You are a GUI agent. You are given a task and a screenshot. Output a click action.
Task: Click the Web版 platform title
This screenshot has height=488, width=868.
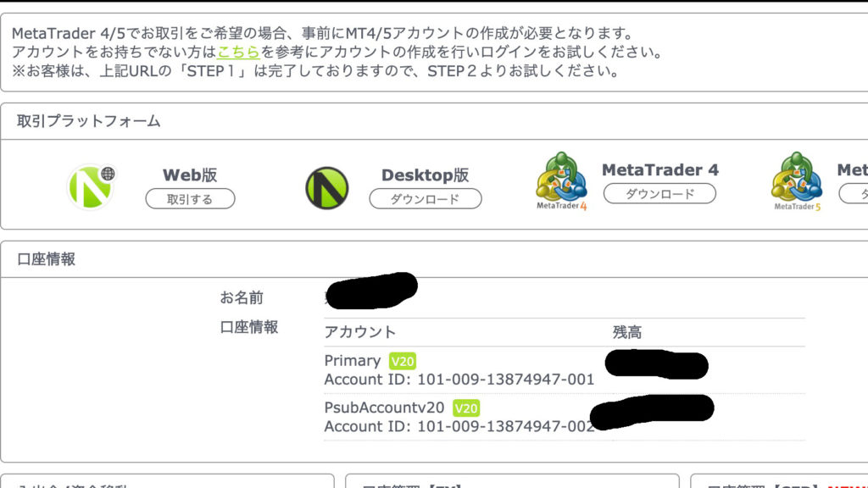point(190,175)
